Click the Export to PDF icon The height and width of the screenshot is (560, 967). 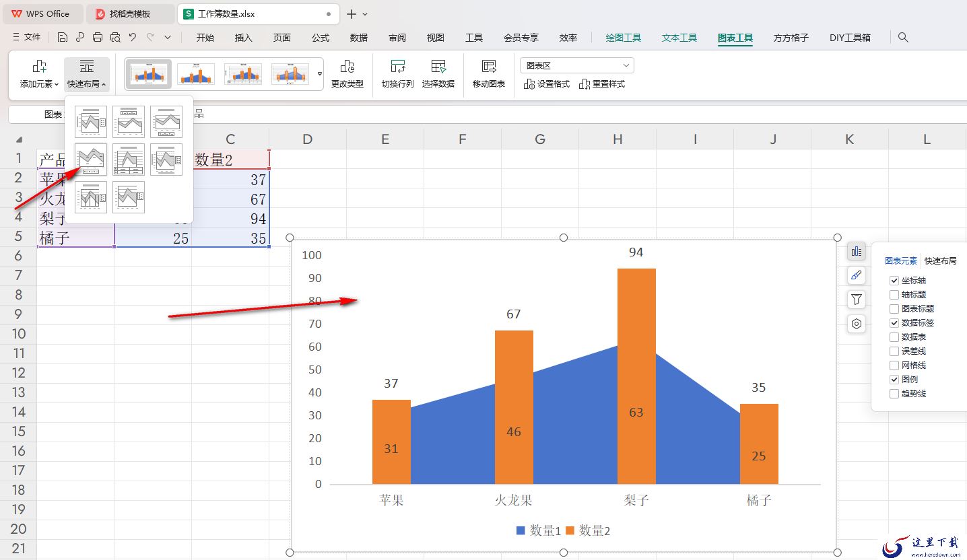pyautogui.click(x=80, y=38)
